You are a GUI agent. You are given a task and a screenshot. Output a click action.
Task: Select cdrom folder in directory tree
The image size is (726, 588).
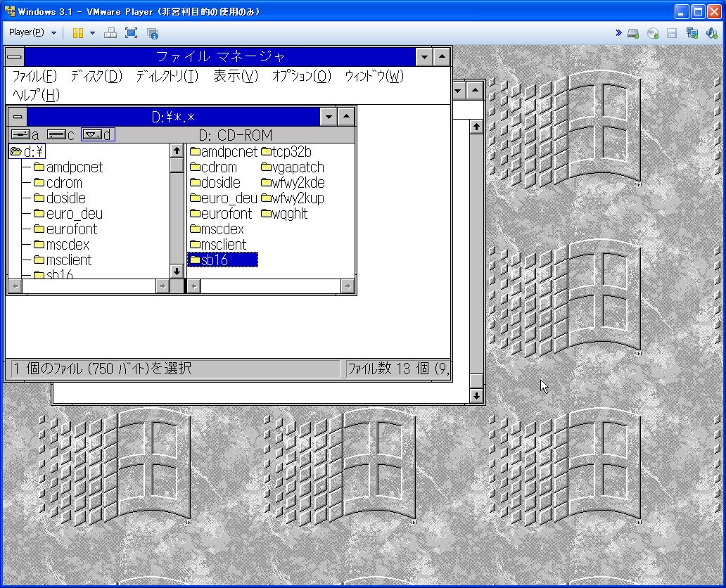pyautogui.click(x=58, y=182)
